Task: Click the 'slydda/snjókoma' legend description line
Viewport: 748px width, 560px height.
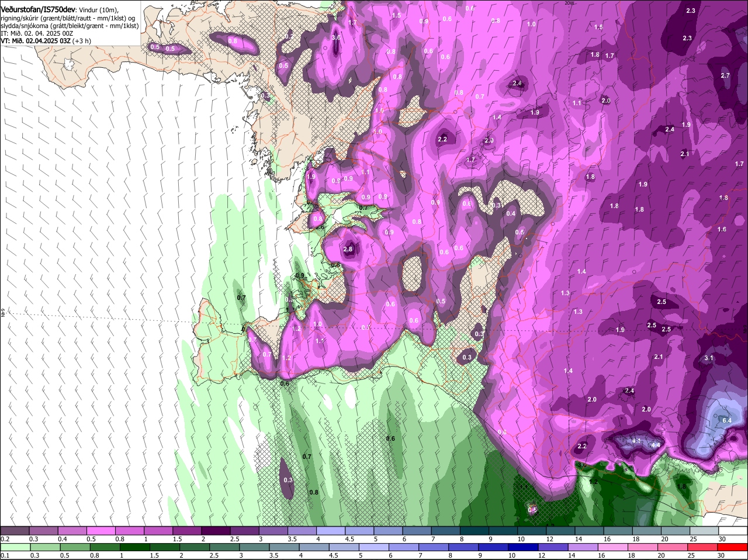Action: pos(70,26)
